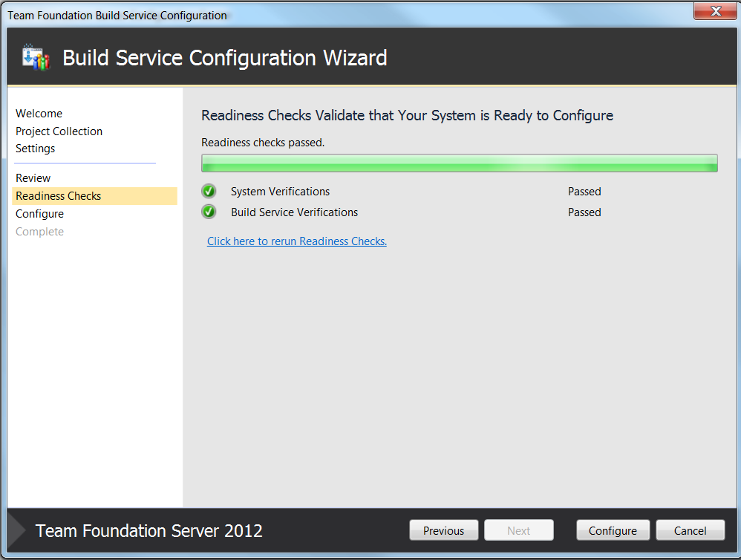This screenshot has width=741, height=560.
Task: Click the System Verifications Passed status
Action: pos(584,192)
